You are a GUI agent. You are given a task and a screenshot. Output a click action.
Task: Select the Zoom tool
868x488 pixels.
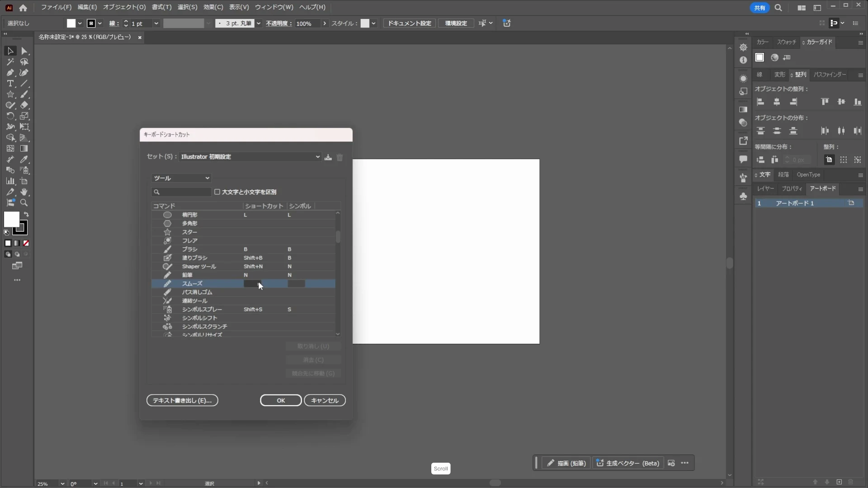click(x=24, y=203)
